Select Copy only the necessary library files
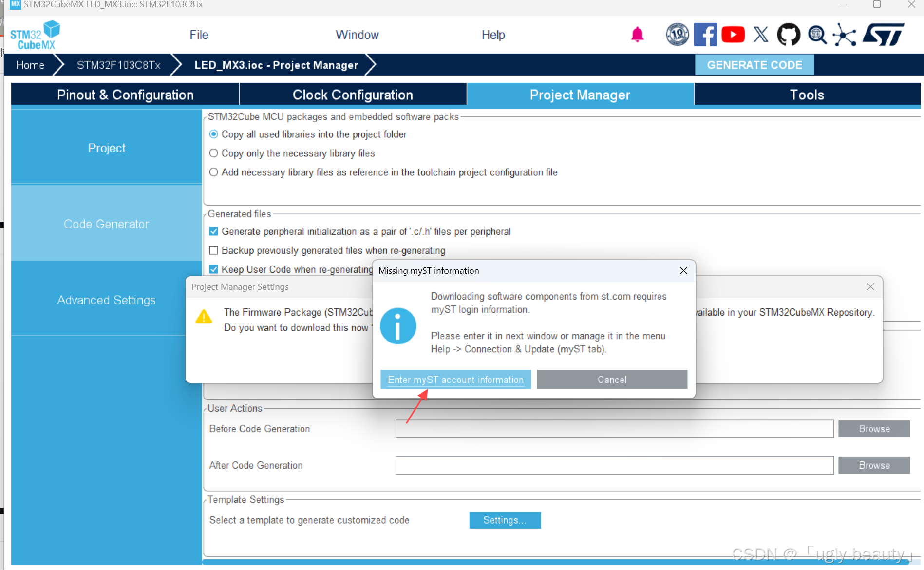The height and width of the screenshot is (570, 924). tap(213, 153)
